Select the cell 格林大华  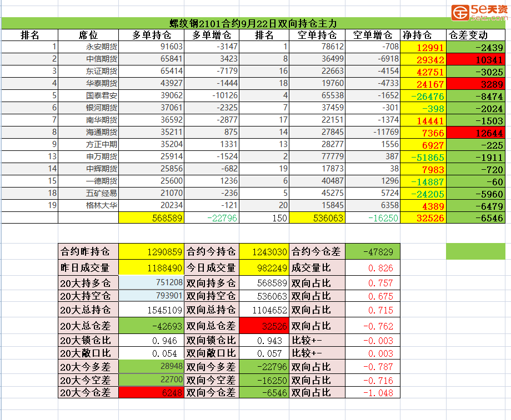coord(88,206)
